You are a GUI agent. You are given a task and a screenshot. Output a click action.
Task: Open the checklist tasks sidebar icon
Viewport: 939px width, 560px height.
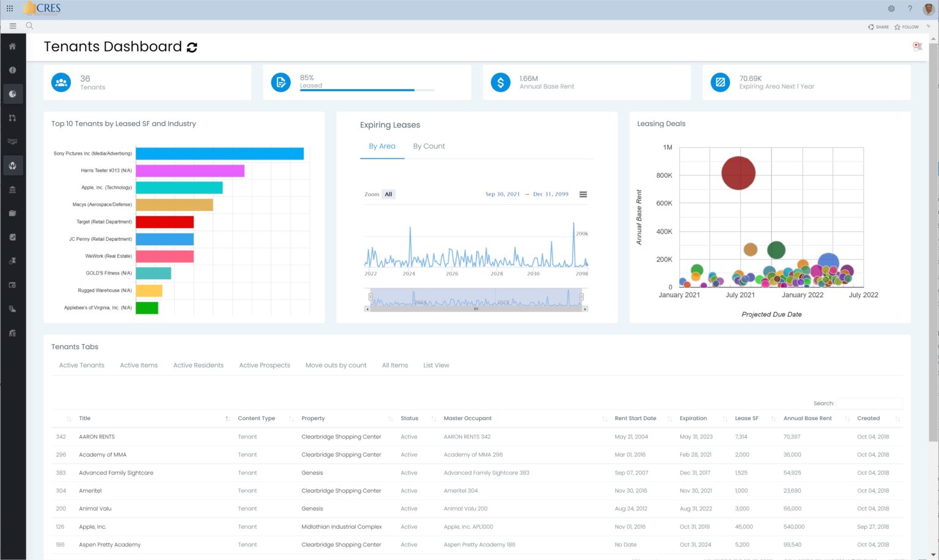point(12,237)
